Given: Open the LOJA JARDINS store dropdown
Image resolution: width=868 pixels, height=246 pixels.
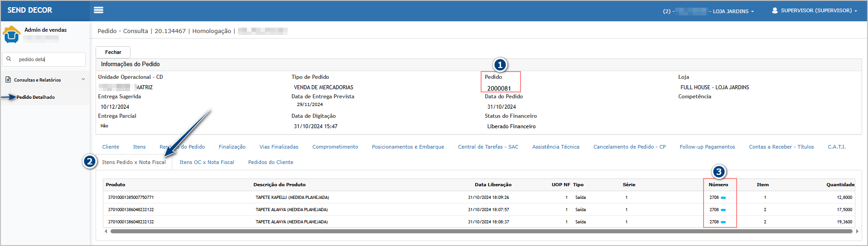Looking at the screenshot, I should click(733, 11).
